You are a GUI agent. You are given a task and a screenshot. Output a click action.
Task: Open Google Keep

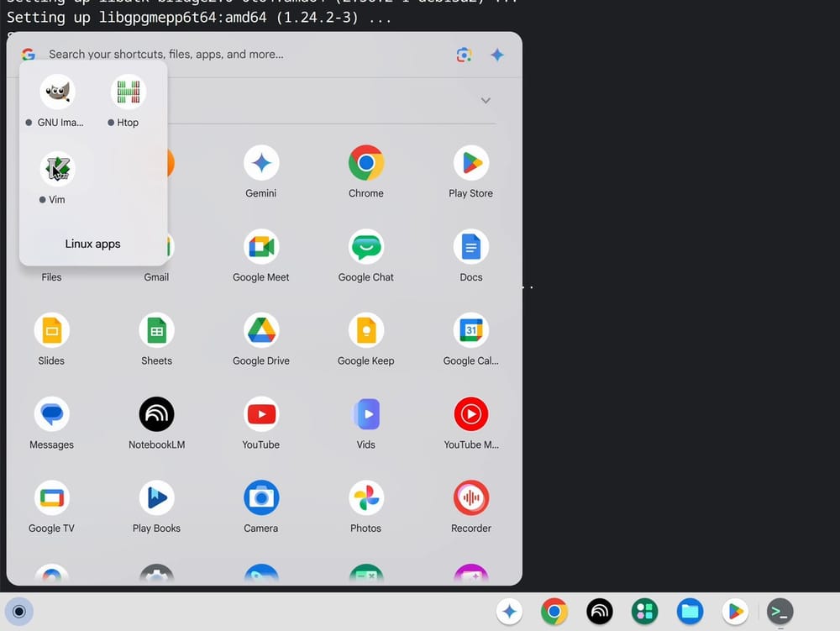pos(366,330)
